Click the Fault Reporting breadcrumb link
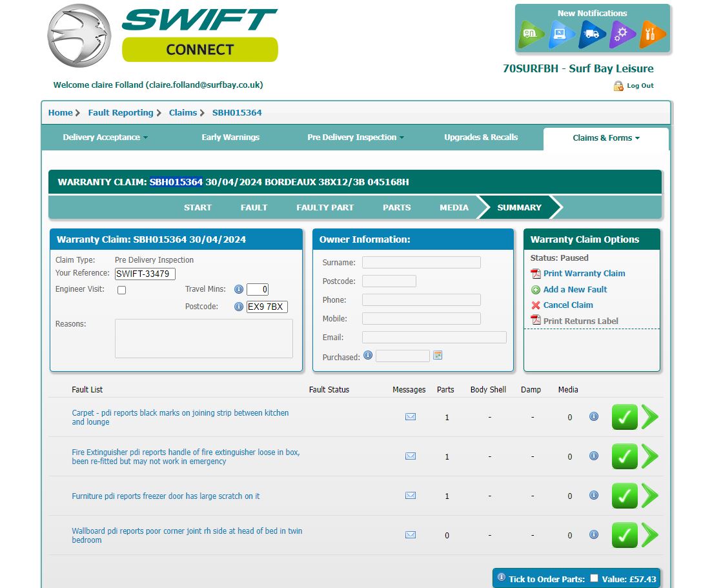The width and height of the screenshot is (712, 588). coord(121,112)
